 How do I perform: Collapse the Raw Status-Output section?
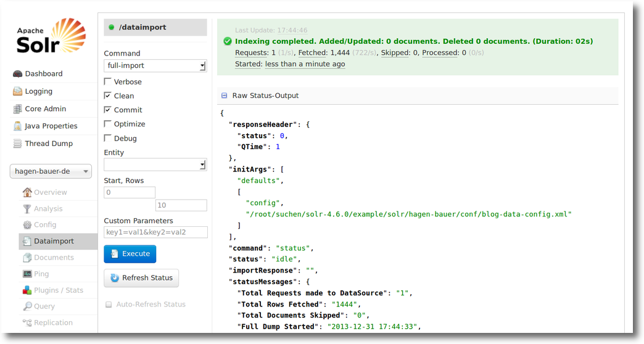[225, 95]
